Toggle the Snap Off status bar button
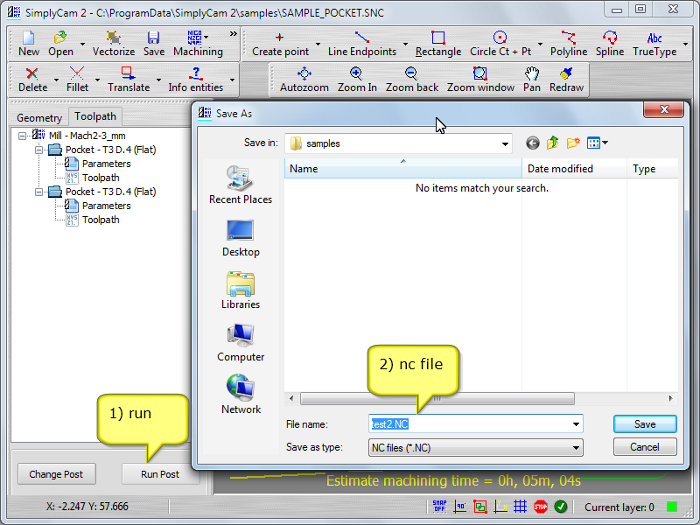Viewport: 700px width, 525px height. click(x=440, y=507)
